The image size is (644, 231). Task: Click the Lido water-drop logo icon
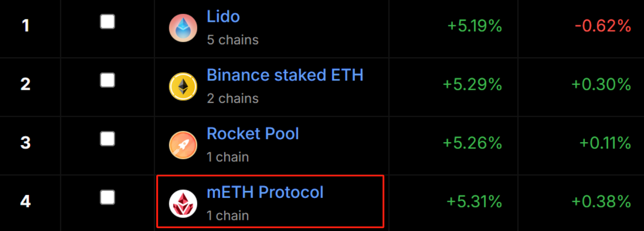coord(183,28)
